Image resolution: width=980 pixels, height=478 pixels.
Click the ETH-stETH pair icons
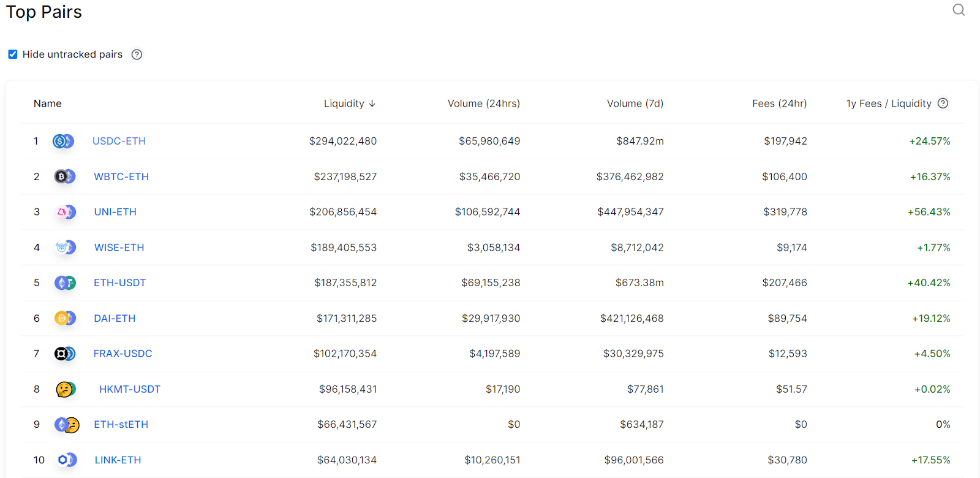[x=66, y=423]
